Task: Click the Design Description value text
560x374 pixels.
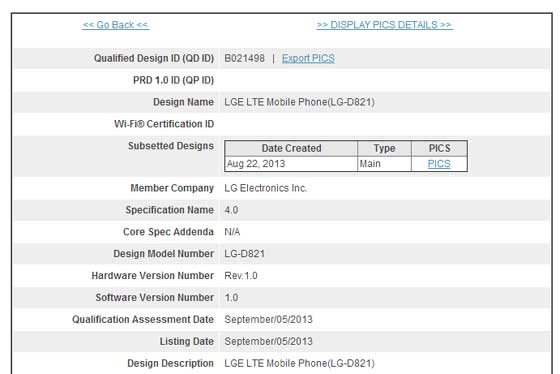Action: point(299,363)
